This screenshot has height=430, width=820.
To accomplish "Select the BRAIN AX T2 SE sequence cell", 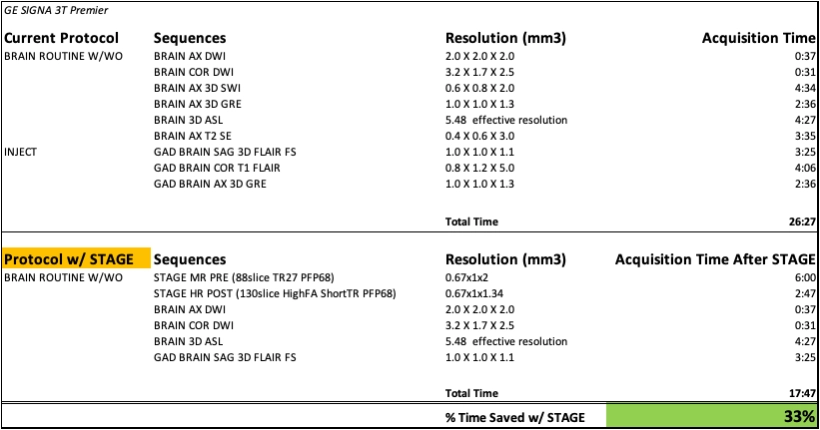I will [192, 136].
